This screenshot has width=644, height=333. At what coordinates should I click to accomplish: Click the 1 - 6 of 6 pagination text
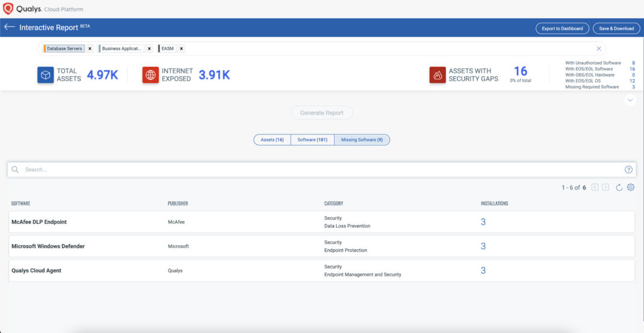(574, 187)
